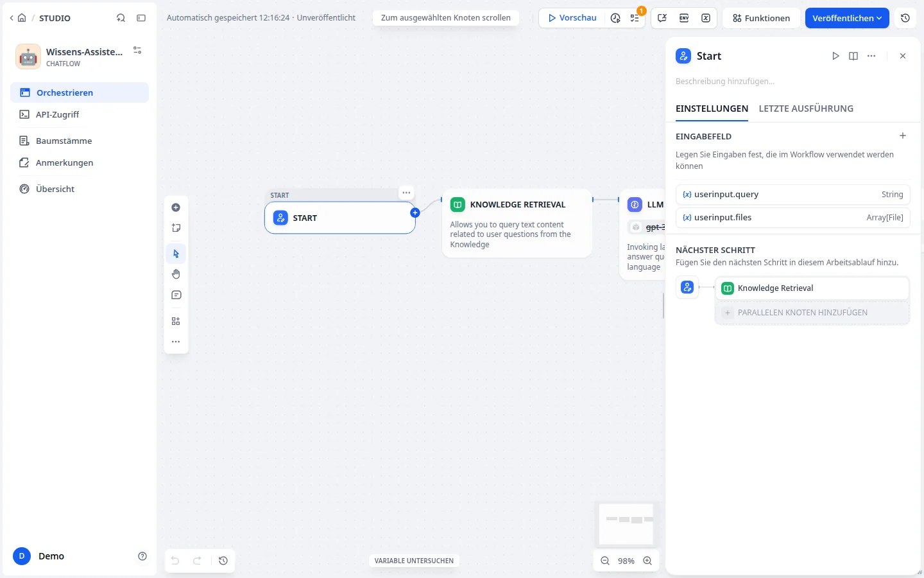Open START node three-dots options on canvas

(x=406, y=193)
